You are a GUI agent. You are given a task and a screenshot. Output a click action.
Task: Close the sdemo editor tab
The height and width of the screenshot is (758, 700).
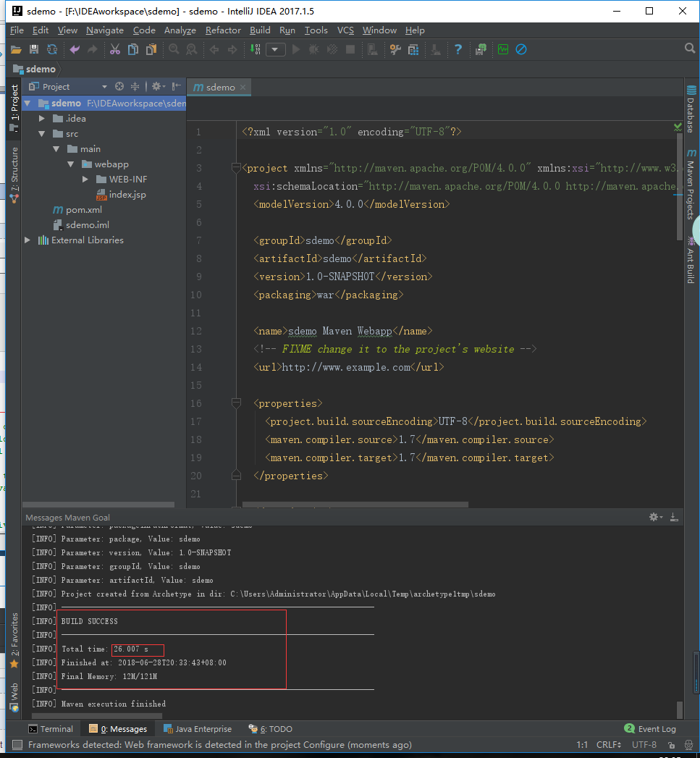pyautogui.click(x=243, y=87)
